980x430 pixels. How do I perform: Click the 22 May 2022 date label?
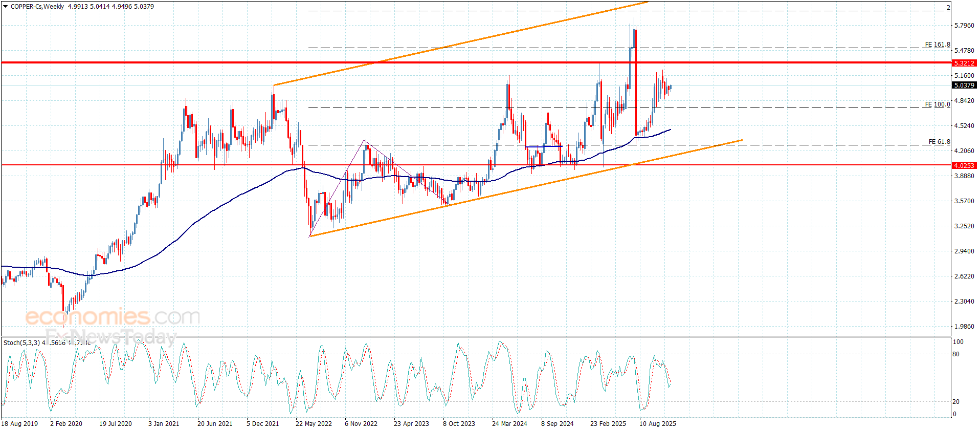(314, 423)
